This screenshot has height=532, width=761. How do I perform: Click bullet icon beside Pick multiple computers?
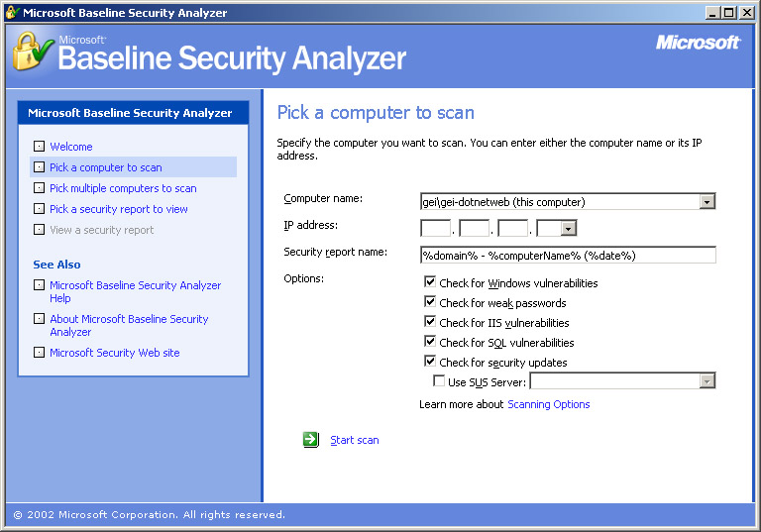tap(39, 188)
